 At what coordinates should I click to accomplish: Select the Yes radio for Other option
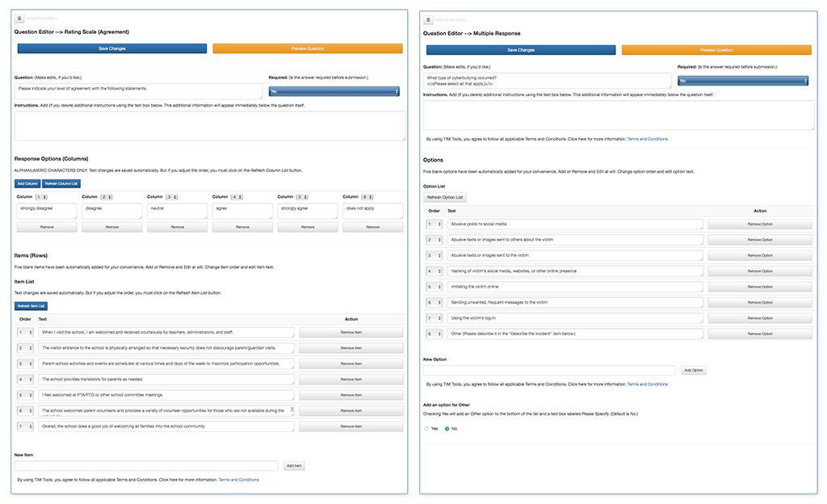[x=426, y=429]
